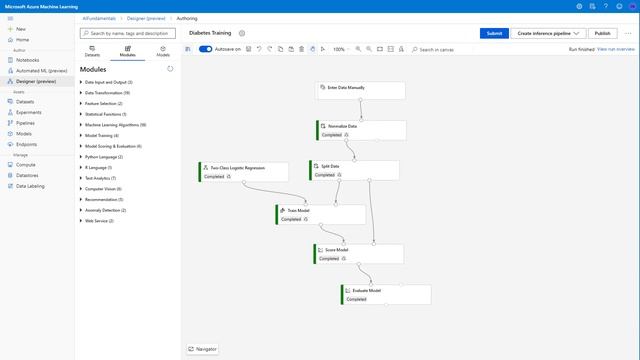Screen dimensions: 640x360
Task: Go to Home in the sidebar
Action: pyautogui.click(x=18, y=40)
